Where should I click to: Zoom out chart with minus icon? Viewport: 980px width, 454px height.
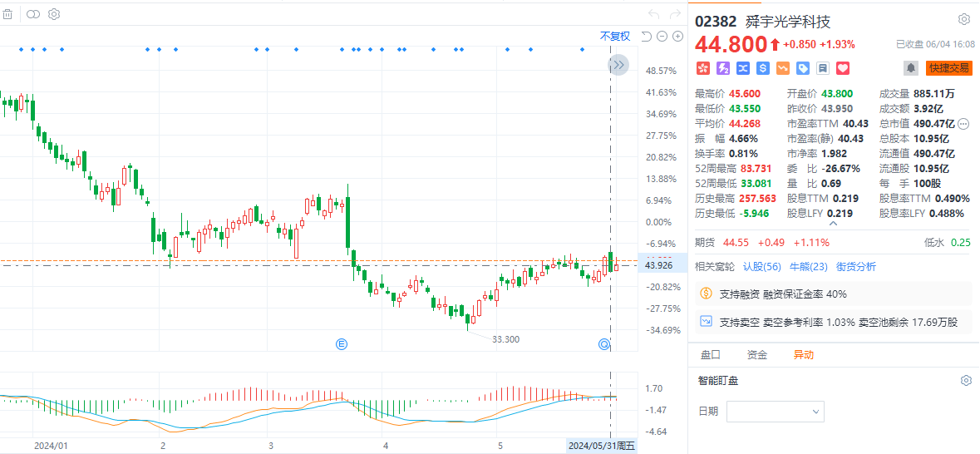pos(662,36)
